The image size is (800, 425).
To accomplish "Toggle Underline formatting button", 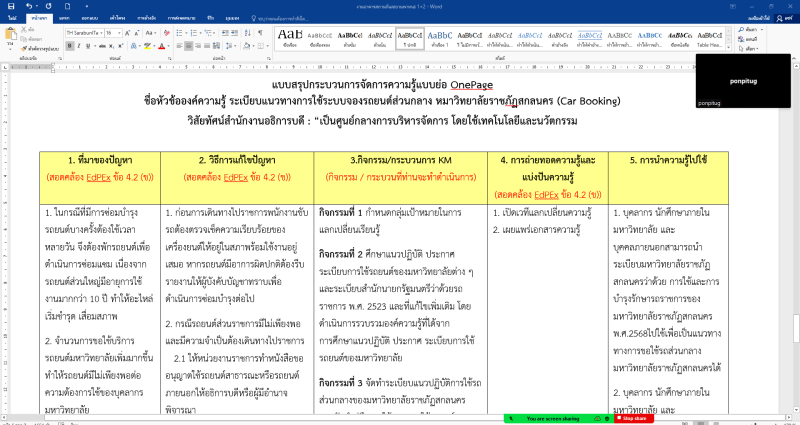I will [x=87, y=47].
